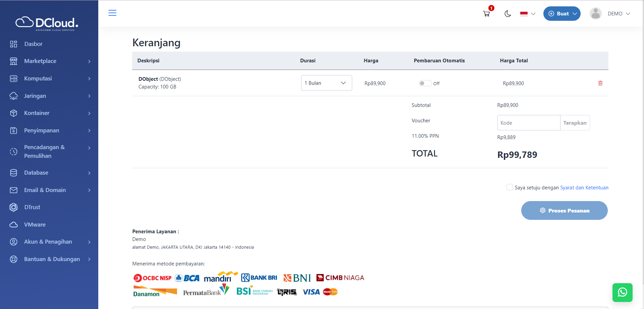
Task: Click the hamburger menu icon
Action: [x=112, y=13]
